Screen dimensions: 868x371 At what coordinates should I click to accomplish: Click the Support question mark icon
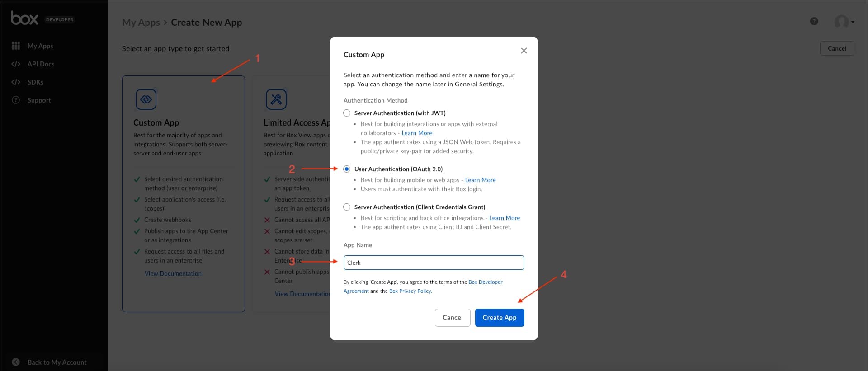tap(16, 100)
